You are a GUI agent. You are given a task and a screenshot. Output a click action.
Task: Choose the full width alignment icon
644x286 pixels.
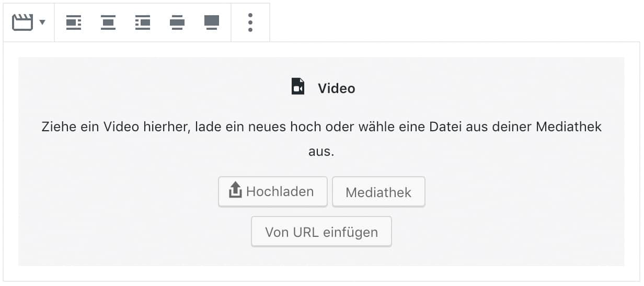212,22
